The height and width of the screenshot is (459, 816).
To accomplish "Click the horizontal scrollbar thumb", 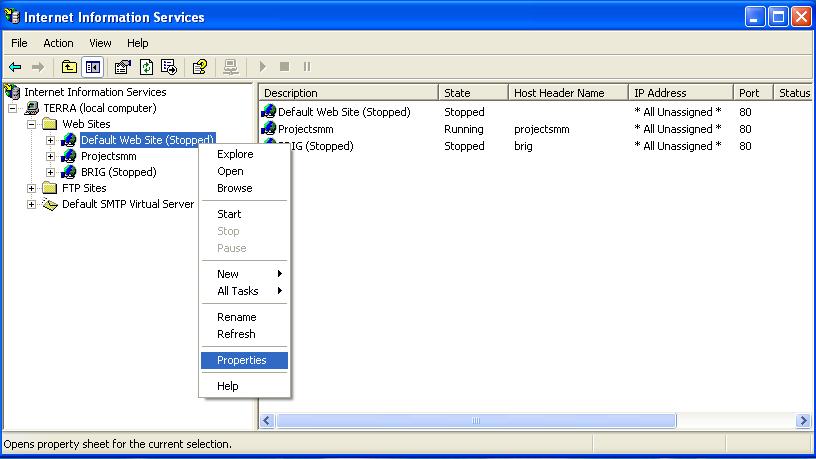I will tap(476, 420).
